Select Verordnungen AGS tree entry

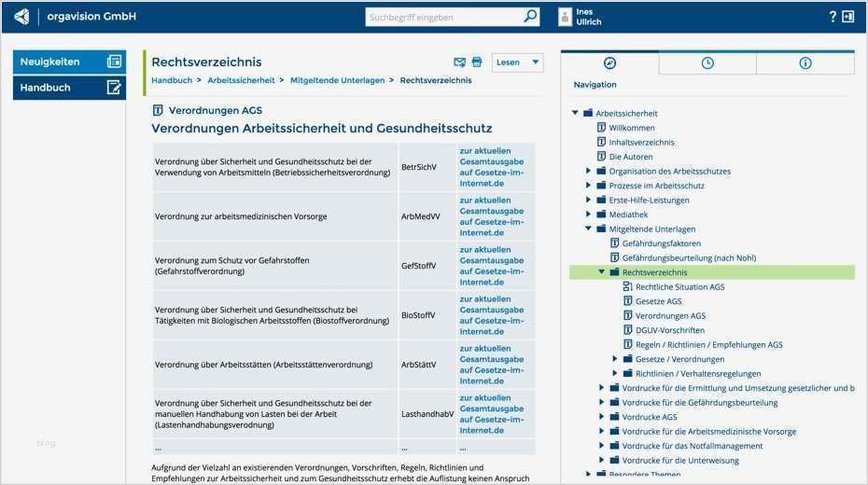click(x=670, y=316)
